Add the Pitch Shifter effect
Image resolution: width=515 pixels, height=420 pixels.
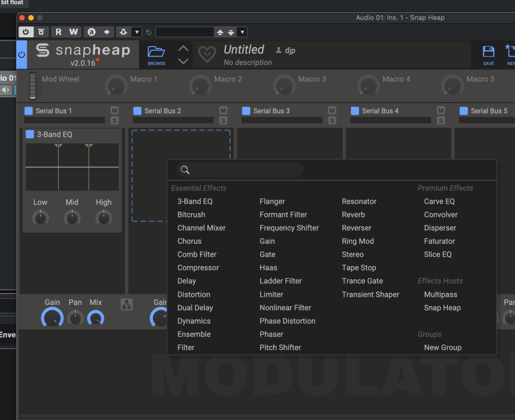(x=280, y=347)
